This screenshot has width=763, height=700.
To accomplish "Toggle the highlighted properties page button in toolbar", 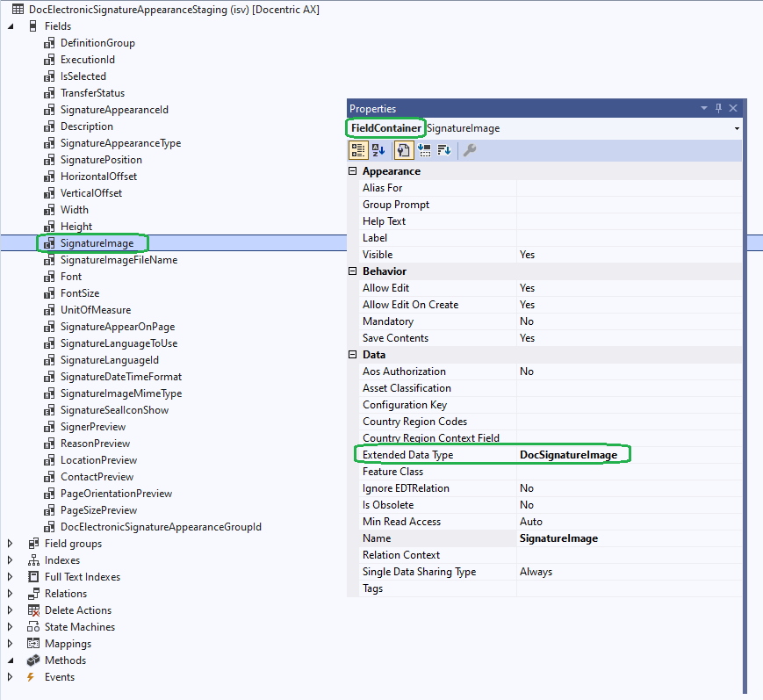I will [x=404, y=150].
